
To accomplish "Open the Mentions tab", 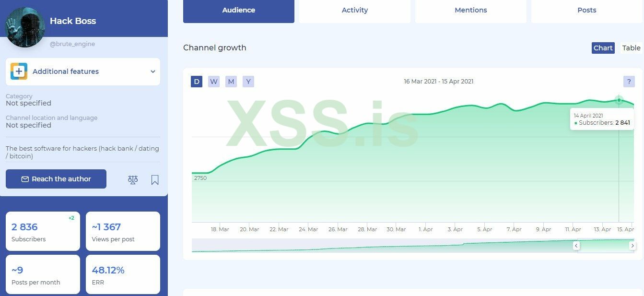I will pos(471,10).
